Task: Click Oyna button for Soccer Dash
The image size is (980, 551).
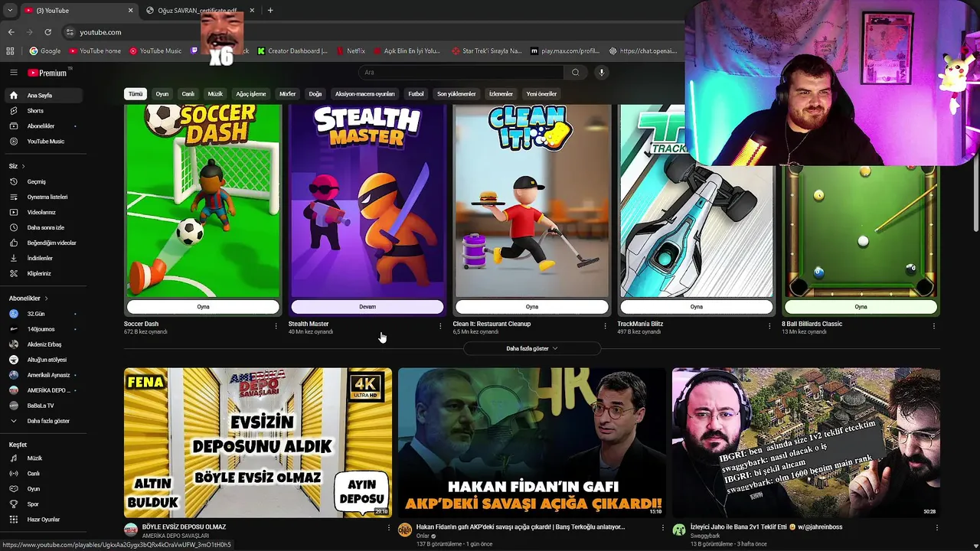Action: click(203, 307)
